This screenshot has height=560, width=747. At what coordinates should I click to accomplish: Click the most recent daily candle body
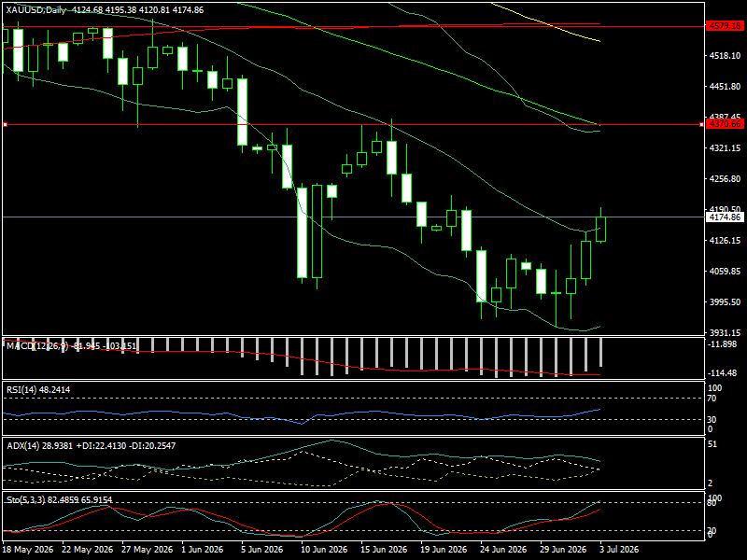[x=600, y=229]
